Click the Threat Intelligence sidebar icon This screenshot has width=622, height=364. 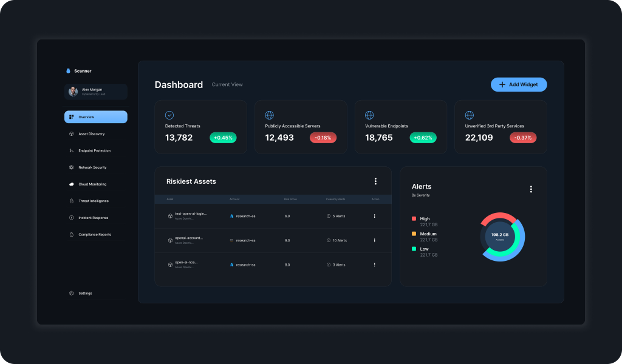(71, 201)
